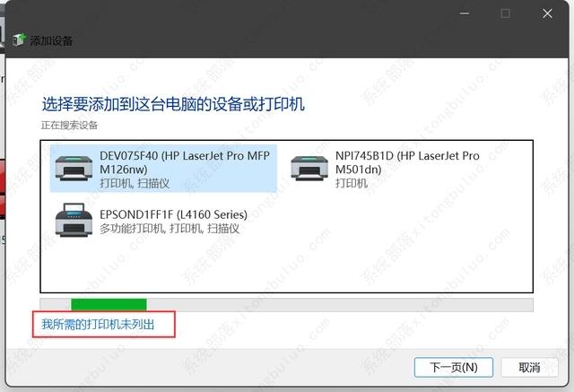Select the EPSON L4160 Series printer icon

(74, 220)
